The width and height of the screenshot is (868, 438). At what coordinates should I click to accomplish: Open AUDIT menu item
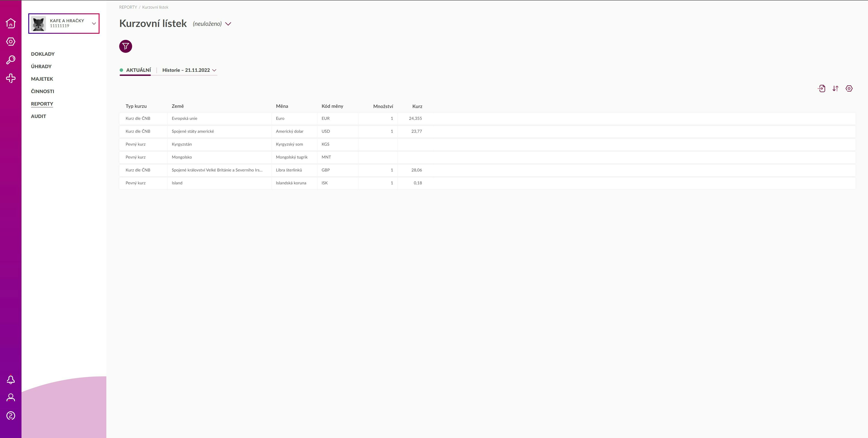38,116
